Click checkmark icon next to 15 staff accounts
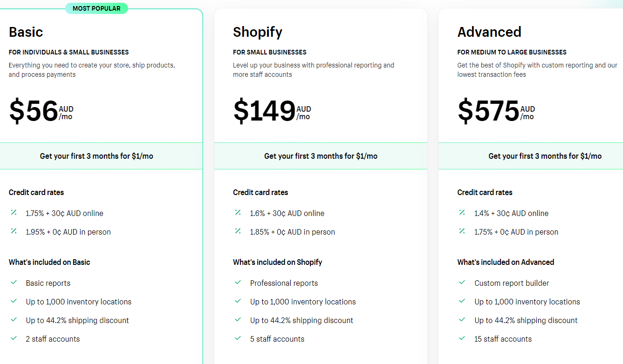Viewport: 623px width, 364px height. point(462,338)
